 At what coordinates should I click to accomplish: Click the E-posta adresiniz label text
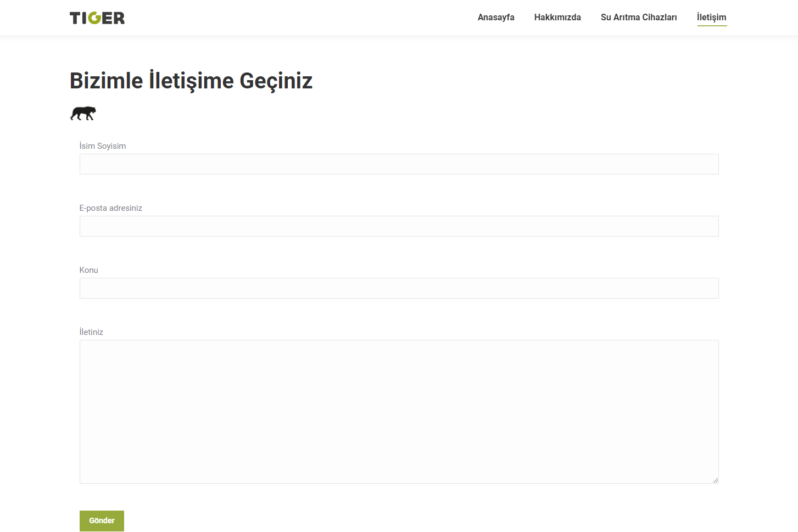point(110,208)
